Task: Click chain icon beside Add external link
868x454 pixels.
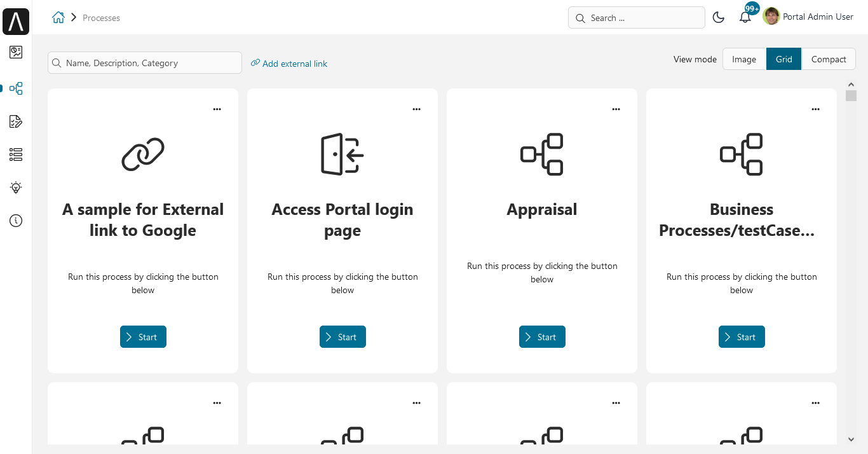Action: coord(255,63)
